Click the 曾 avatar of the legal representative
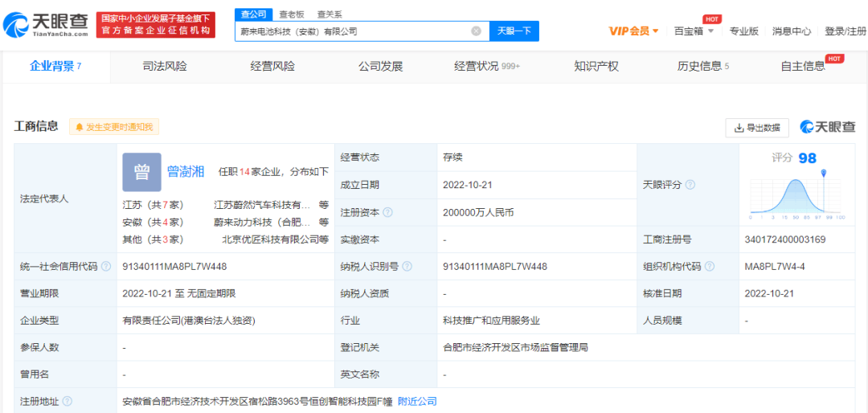 [141, 172]
